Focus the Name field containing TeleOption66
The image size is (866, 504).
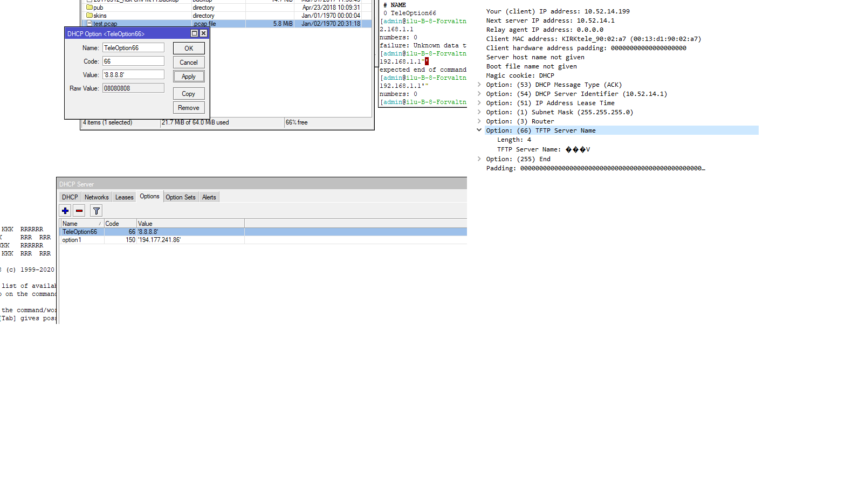point(133,48)
